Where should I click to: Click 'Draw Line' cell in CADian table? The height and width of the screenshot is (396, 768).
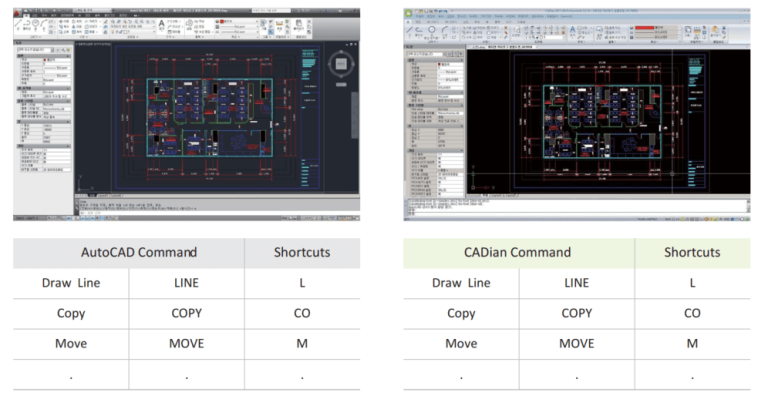tap(461, 283)
